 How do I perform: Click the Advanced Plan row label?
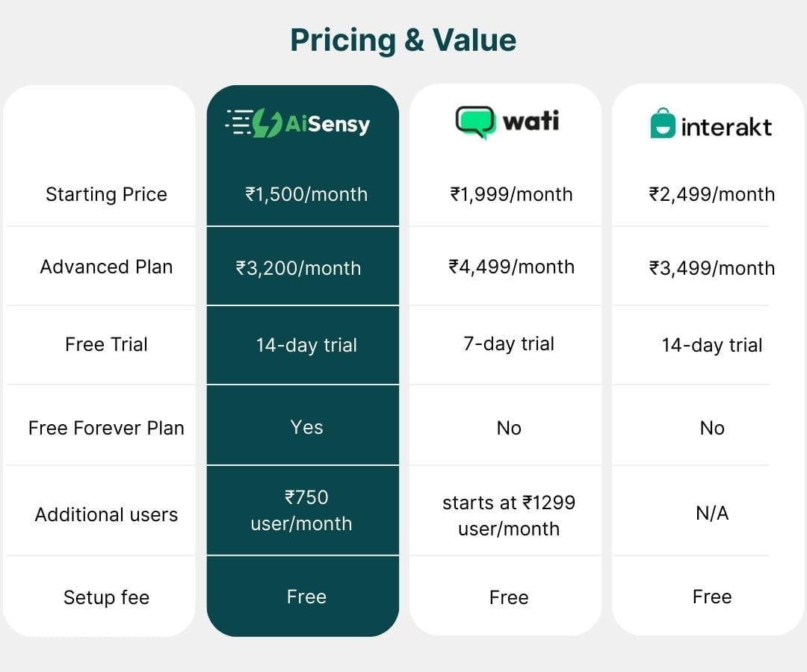click(106, 267)
